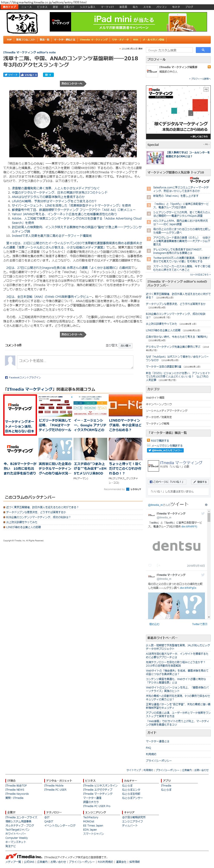
Task: Click the 11〜30位はこちら link
Action: pyautogui.click(x=200, y=274)
